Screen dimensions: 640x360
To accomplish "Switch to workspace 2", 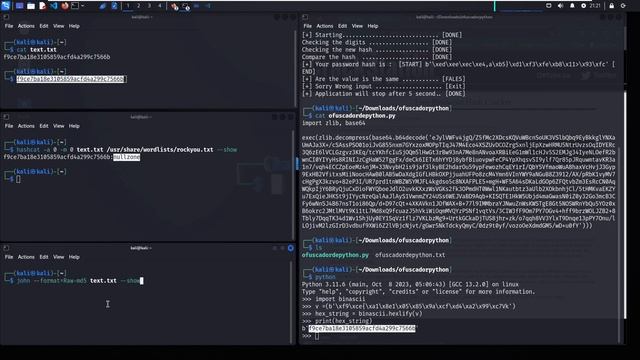I will 138,6.
